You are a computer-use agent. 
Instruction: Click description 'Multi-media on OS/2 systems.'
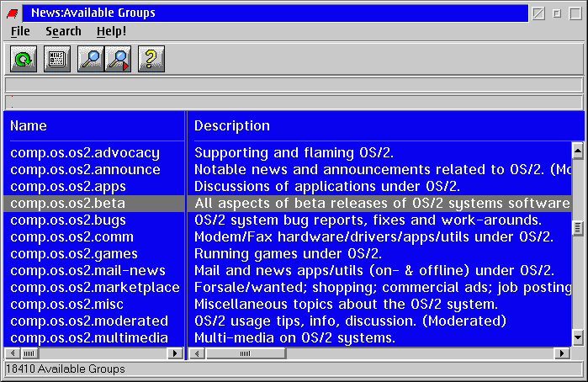tap(294, 338)
